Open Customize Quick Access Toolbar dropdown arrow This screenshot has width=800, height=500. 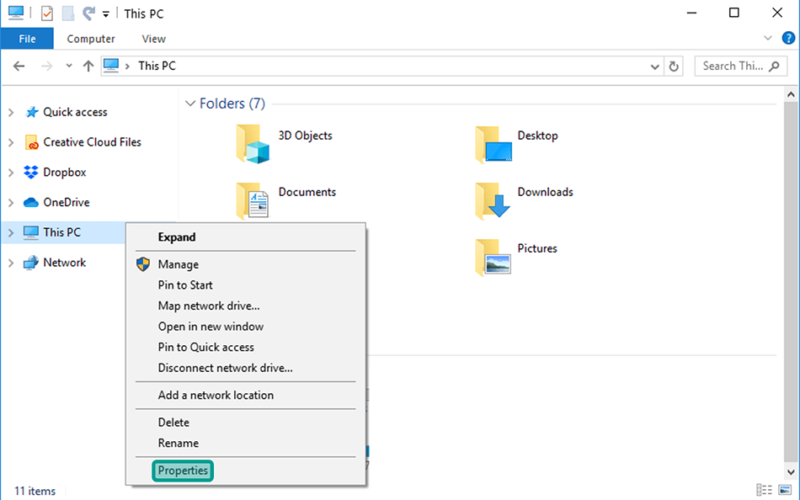[106, 14]
